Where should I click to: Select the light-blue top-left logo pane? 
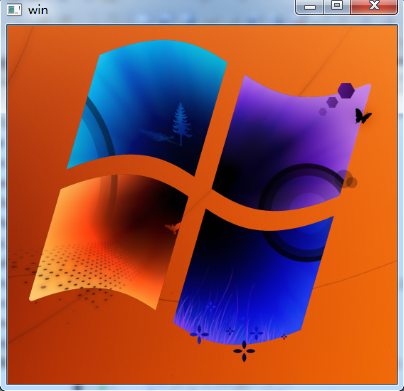coord(147,107)
